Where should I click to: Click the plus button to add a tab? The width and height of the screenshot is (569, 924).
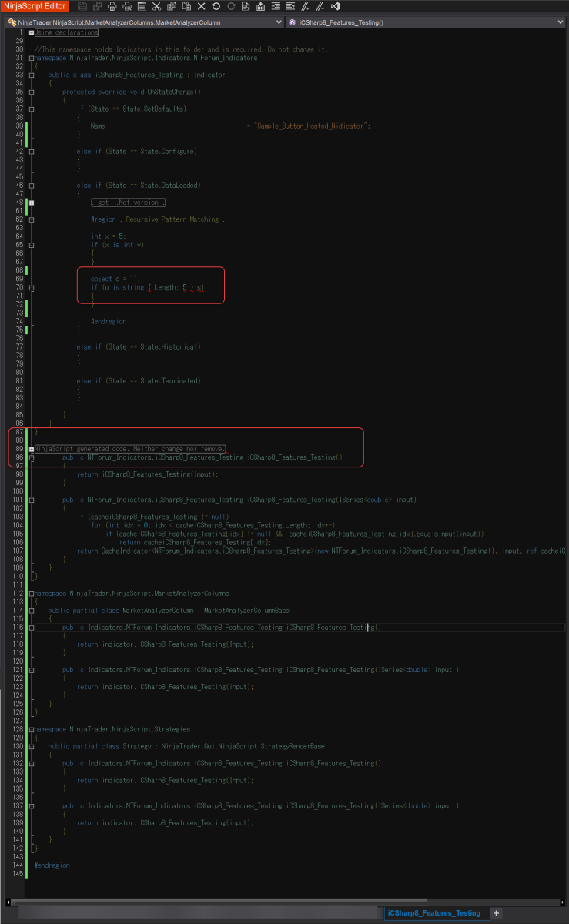click(496, 913)
